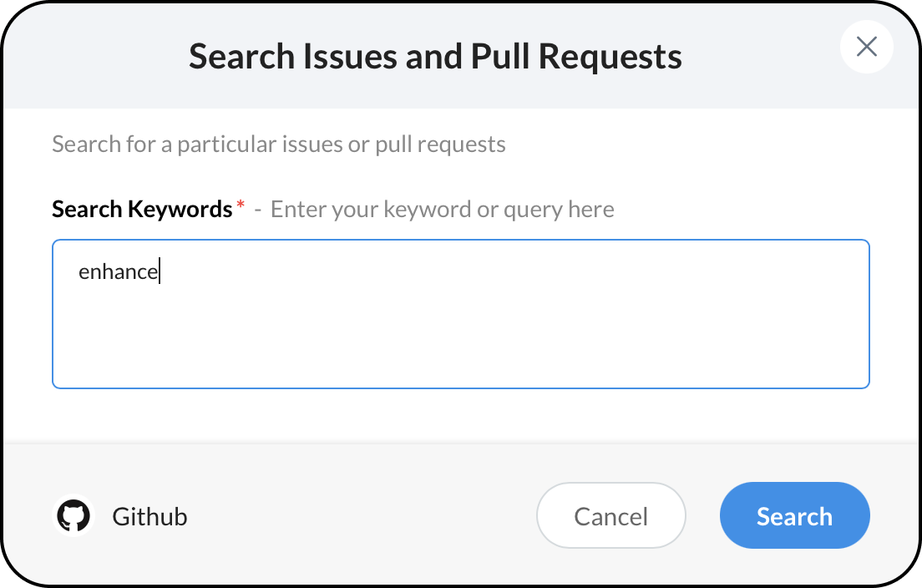Click the word "enhance" in the keyword box
Viewport: 922px width, 588px height.
pos(118,271)
